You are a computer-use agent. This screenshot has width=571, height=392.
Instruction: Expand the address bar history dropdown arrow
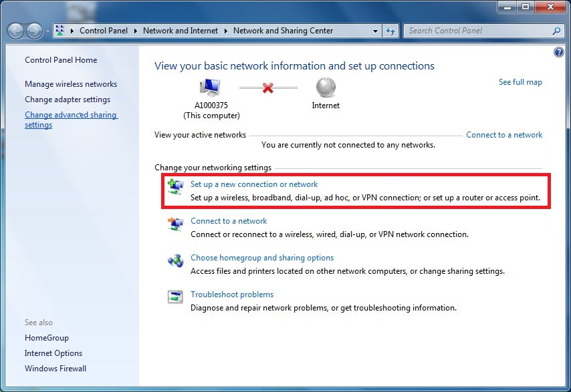click(375, 31)
